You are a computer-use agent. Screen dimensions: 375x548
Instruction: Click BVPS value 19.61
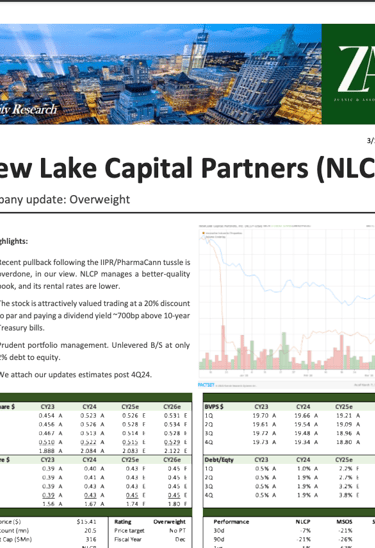[261, 424]
